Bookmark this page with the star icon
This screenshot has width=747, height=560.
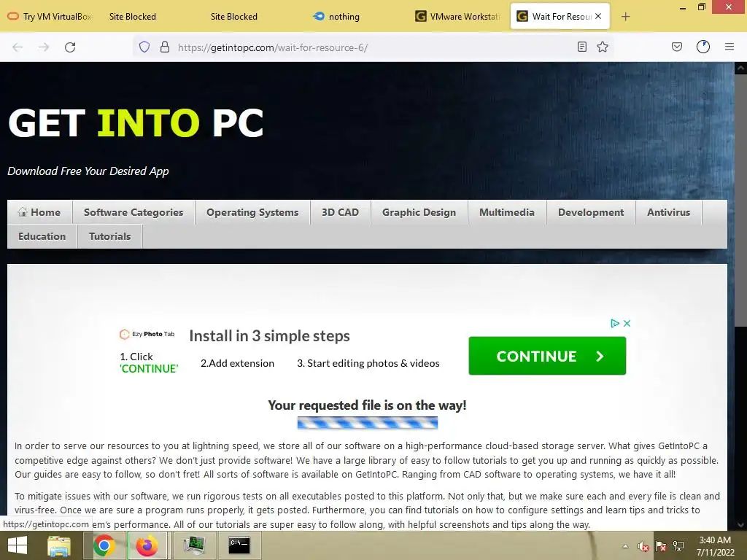[603, 47]
